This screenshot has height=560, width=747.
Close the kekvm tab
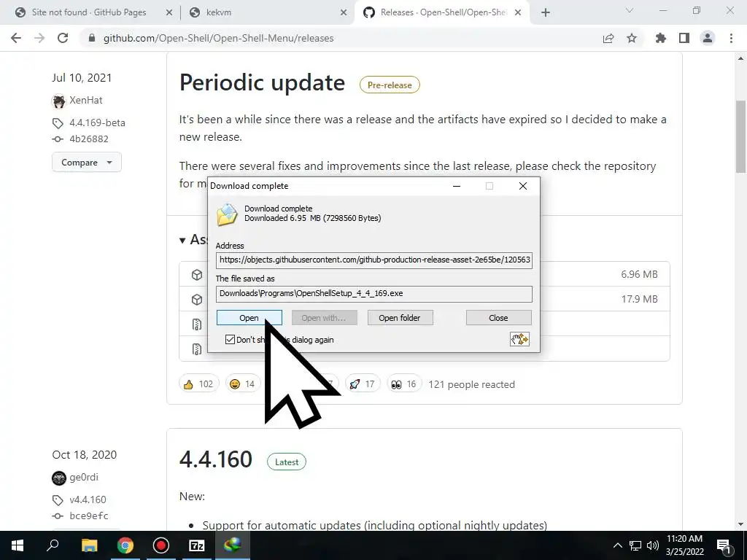pos(344,13)
